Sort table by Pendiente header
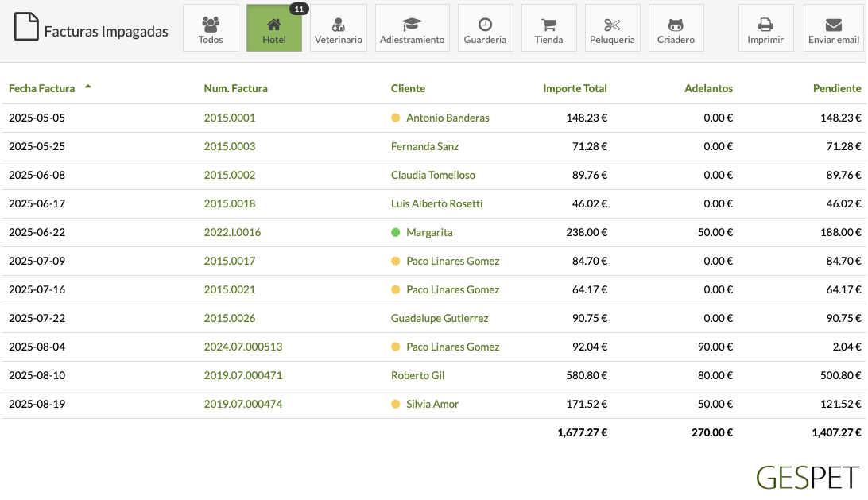The height and width of the screenshot is (500, 868). [836, 88]
